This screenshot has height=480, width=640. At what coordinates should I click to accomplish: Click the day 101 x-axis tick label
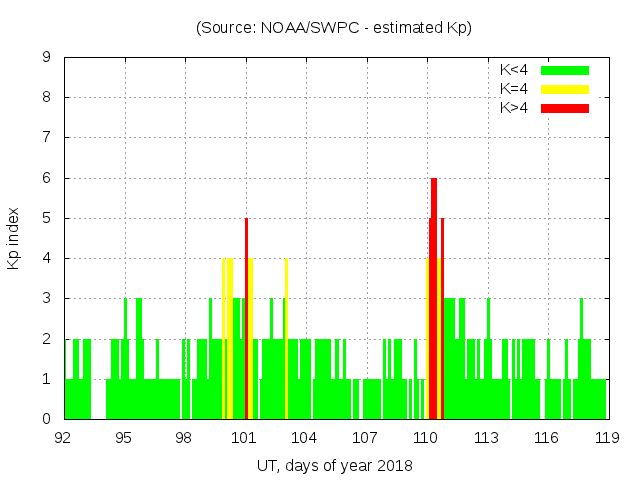(x=245, y=438)
